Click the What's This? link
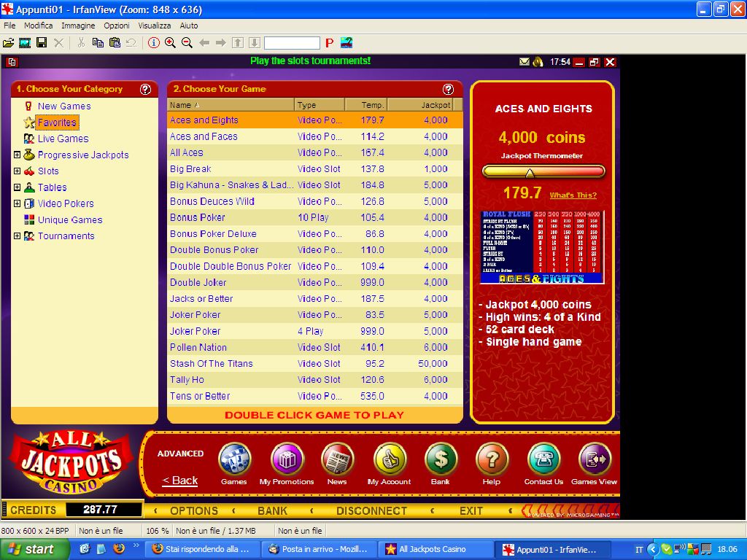 573,195
